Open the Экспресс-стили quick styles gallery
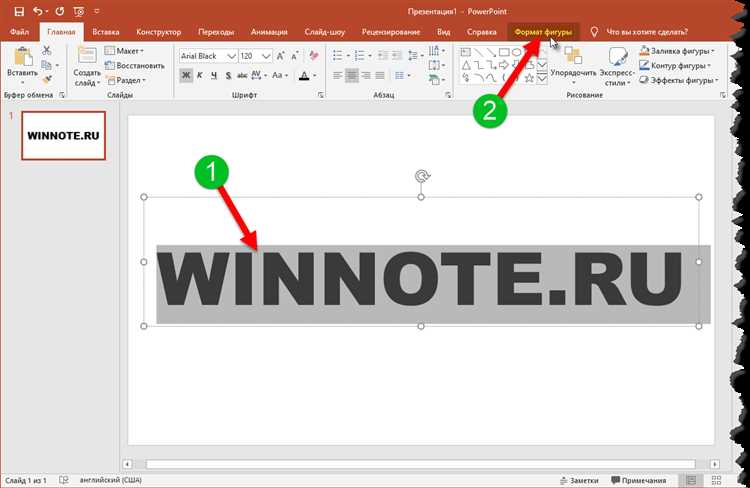 [617, 67]
